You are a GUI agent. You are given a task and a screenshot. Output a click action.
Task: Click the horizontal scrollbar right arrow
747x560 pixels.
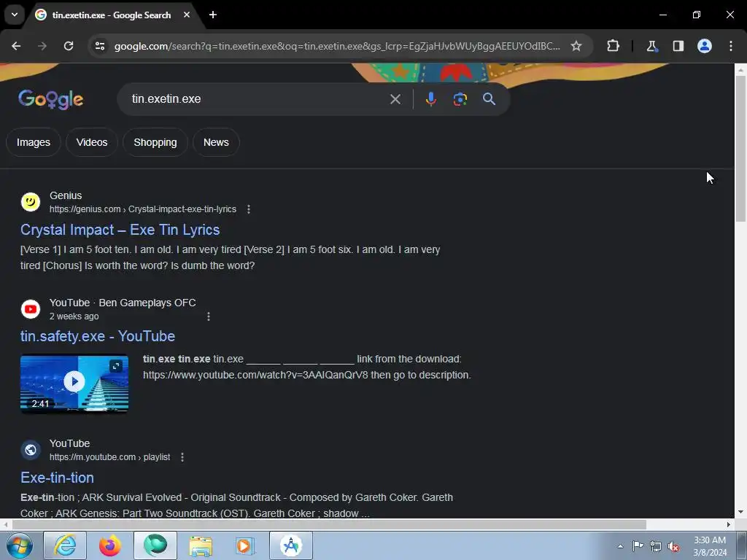[729, 524]
